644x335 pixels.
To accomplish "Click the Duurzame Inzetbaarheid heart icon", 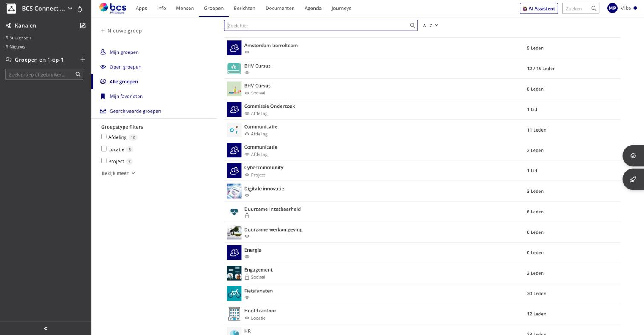I will tap(234, 212).
